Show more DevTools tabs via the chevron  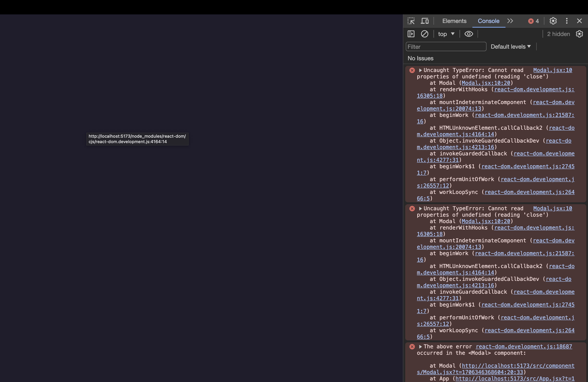coord(510,21)
